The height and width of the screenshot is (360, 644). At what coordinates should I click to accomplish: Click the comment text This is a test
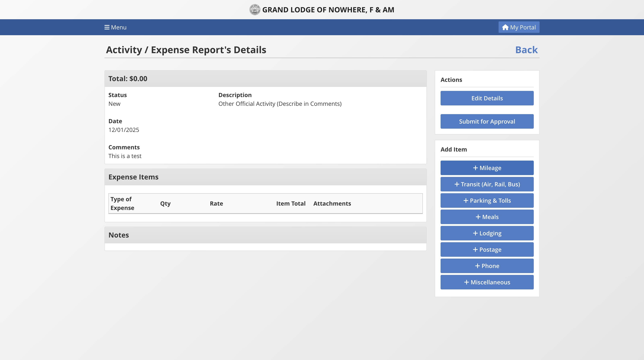pyautogui.click(x=125, y=156)
